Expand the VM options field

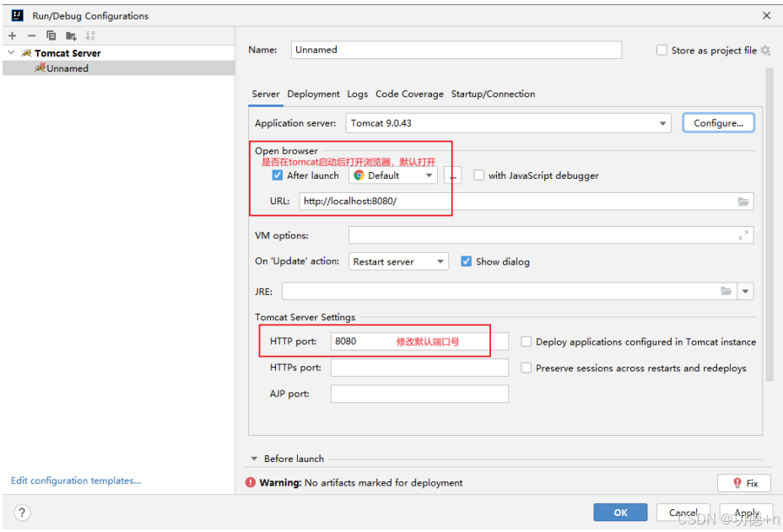coord(743,235)
